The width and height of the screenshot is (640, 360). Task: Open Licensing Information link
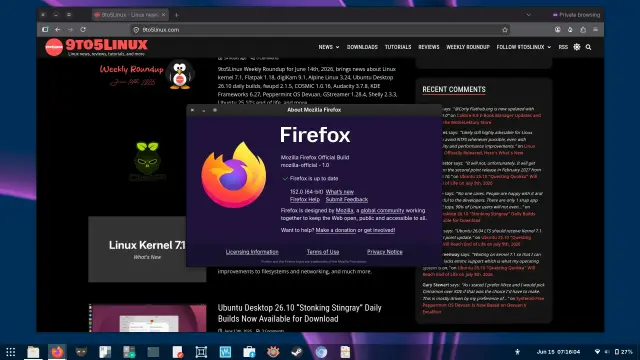(252, 252)
